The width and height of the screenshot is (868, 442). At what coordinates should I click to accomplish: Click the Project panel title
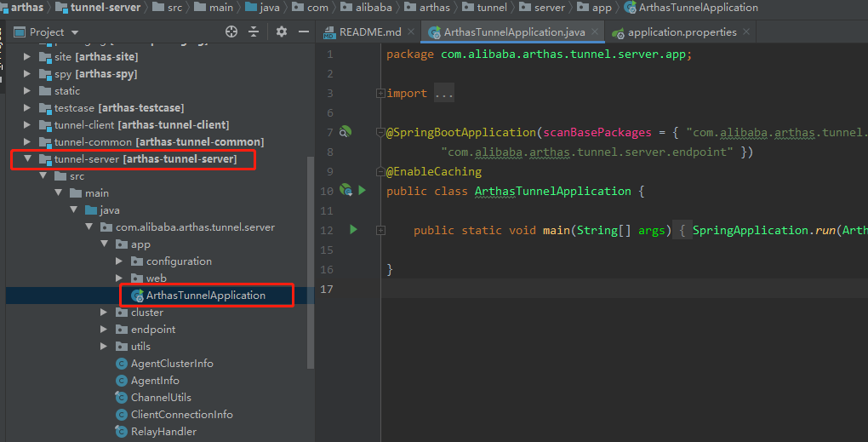pyautogui.click(x=47, y=32)
